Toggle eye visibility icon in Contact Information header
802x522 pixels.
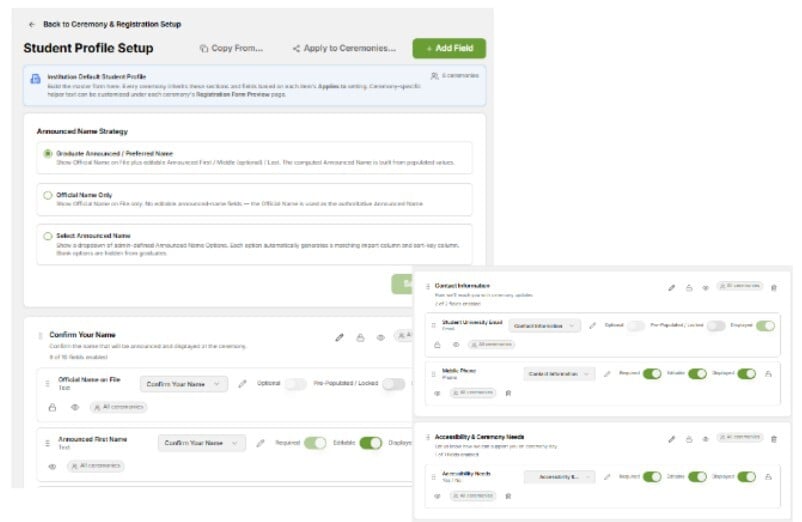pos(705,288)
